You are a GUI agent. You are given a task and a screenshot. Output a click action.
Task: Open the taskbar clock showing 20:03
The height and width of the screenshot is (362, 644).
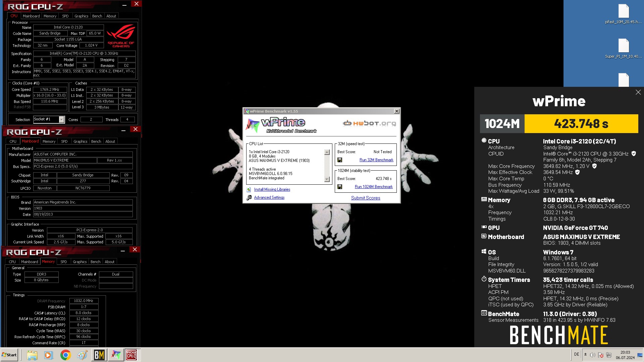[625, 355]
